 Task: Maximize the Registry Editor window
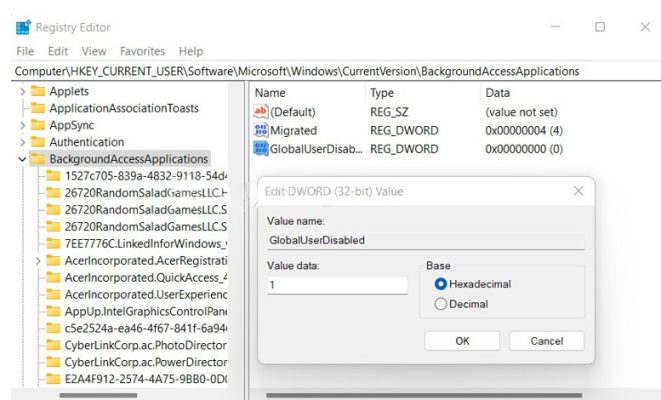pyautogui.click(x=600, y=27)
